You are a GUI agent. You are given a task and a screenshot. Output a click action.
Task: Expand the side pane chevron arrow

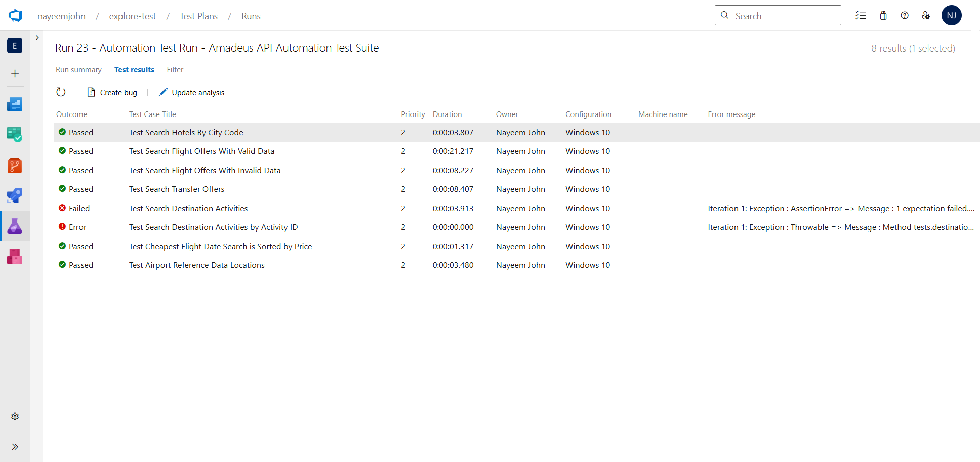(37, 38)
